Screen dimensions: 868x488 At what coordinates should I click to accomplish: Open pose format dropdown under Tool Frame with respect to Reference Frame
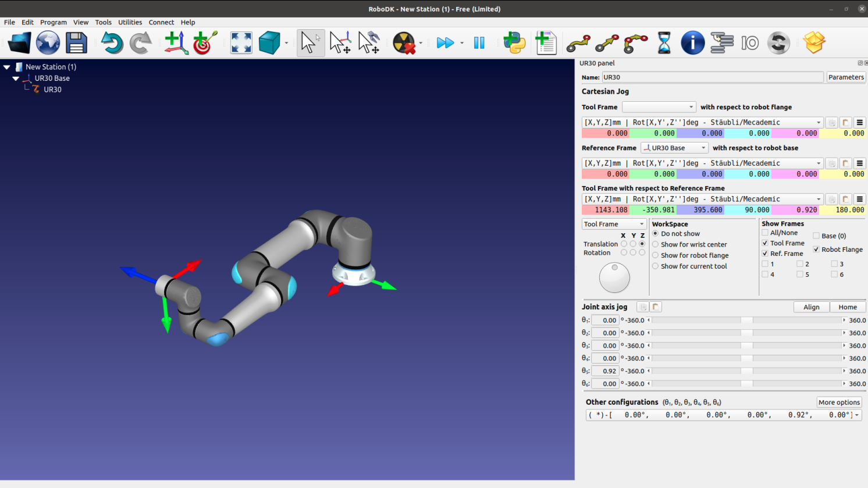tap(702, 199)
